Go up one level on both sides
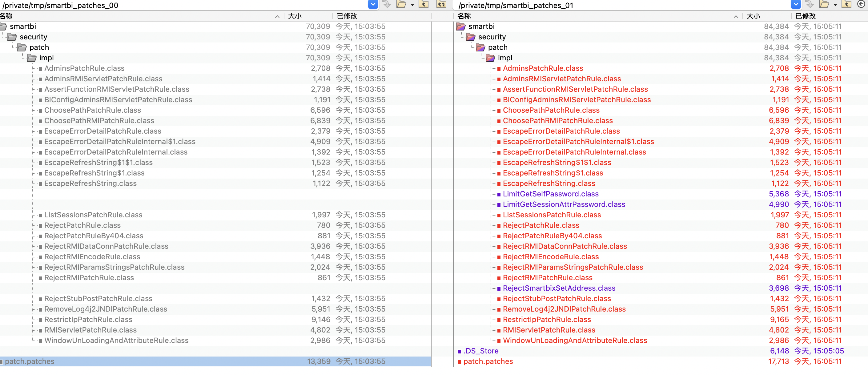Image resolution: width=868 pixels, height=375 pixels. pos(441,5)
